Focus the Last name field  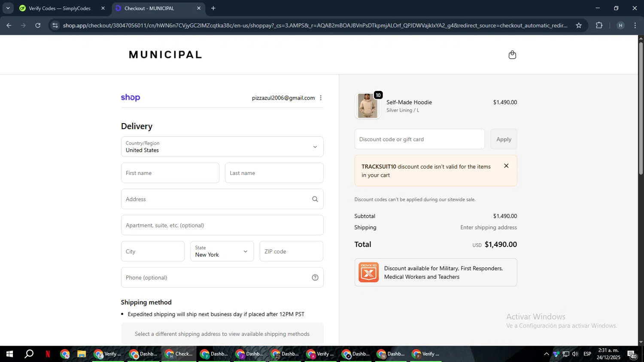[274, 173]
